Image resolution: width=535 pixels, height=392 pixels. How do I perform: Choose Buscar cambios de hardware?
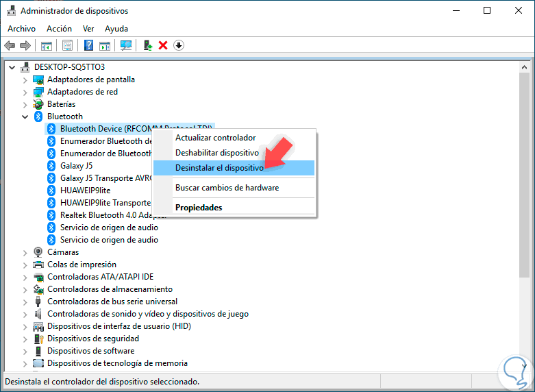[234, 188]
